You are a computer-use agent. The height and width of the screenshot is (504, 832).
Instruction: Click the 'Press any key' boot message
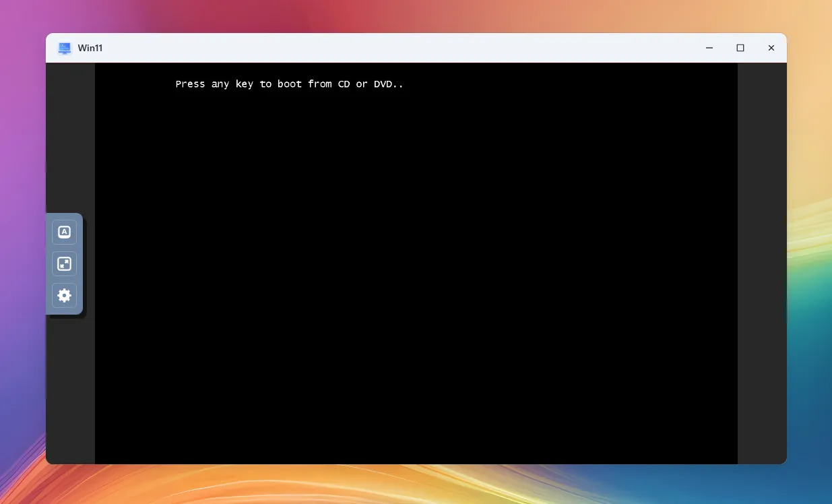pyautogui.click(x=289, y=84)
